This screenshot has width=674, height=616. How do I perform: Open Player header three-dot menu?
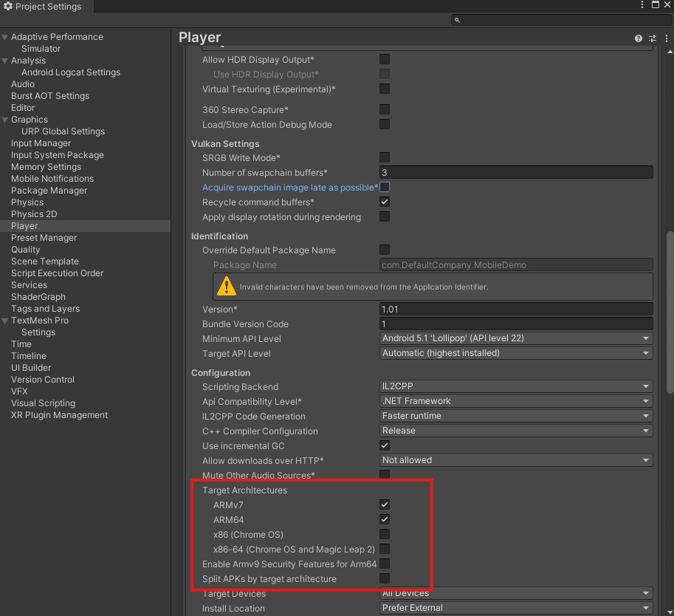[667, 38]
